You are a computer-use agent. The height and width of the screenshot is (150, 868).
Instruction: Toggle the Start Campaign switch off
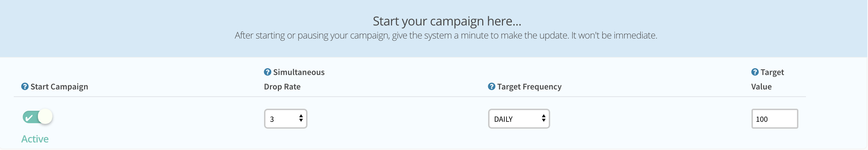(x=38, y=117)
